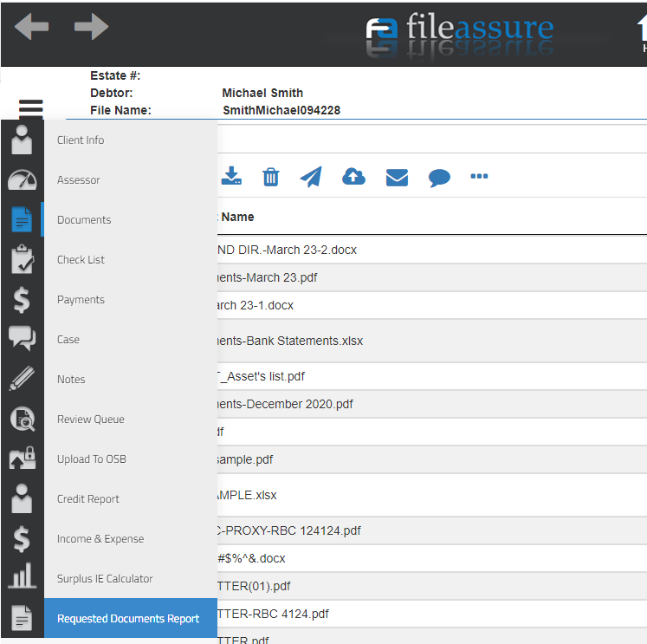The width and height of the screenshot is (647, 644).
Task: Click the fileassure logo
Action: click(460, 31)
